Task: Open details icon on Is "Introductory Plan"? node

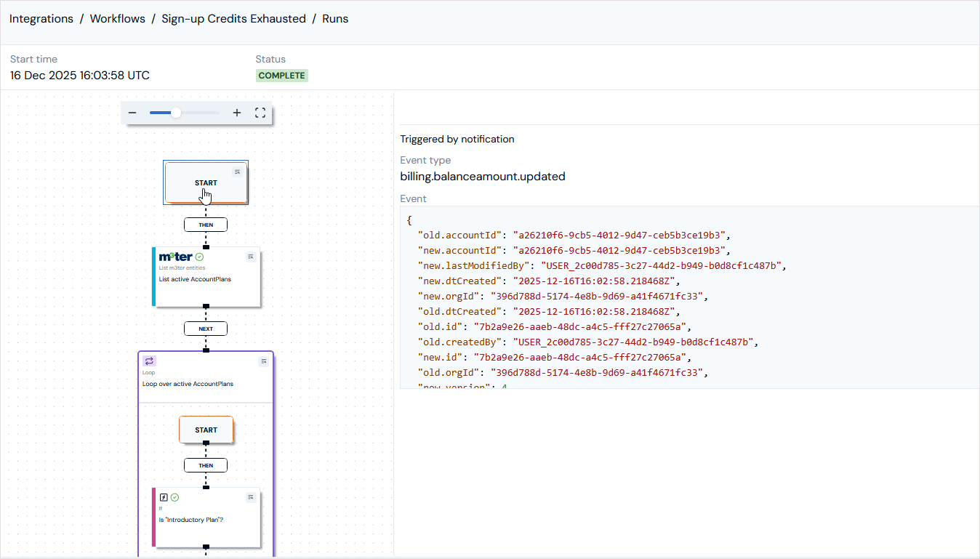Action: click(x=251, y=497)
